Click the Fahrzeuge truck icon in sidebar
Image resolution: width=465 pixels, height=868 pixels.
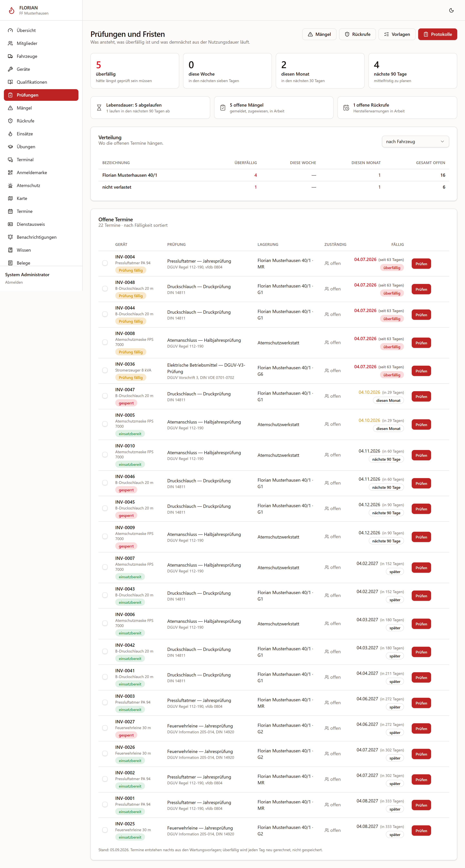[10, 56]
